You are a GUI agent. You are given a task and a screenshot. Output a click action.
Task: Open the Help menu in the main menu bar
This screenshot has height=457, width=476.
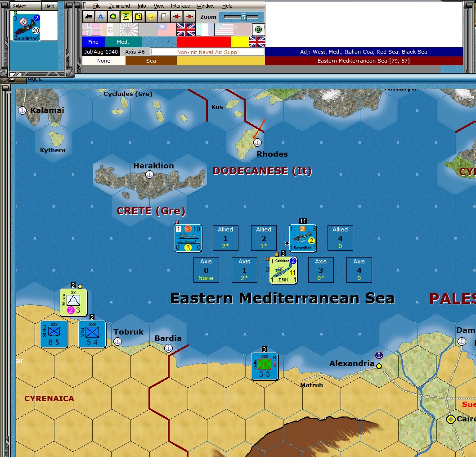pyautogui.click(x=227, y=6)
